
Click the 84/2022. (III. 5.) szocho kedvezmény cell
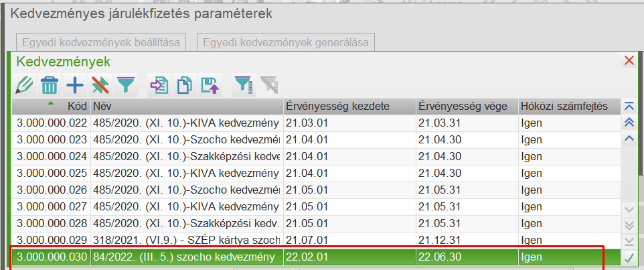pyautogui.click(x=187, y=257)
